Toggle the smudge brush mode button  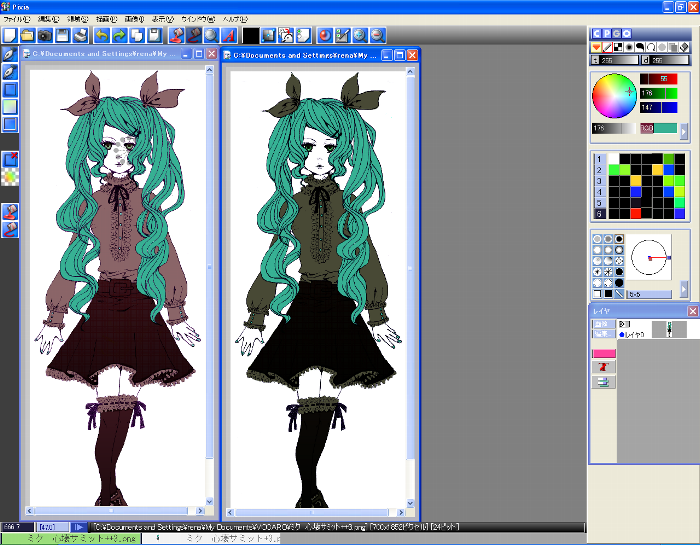point(640,47)
